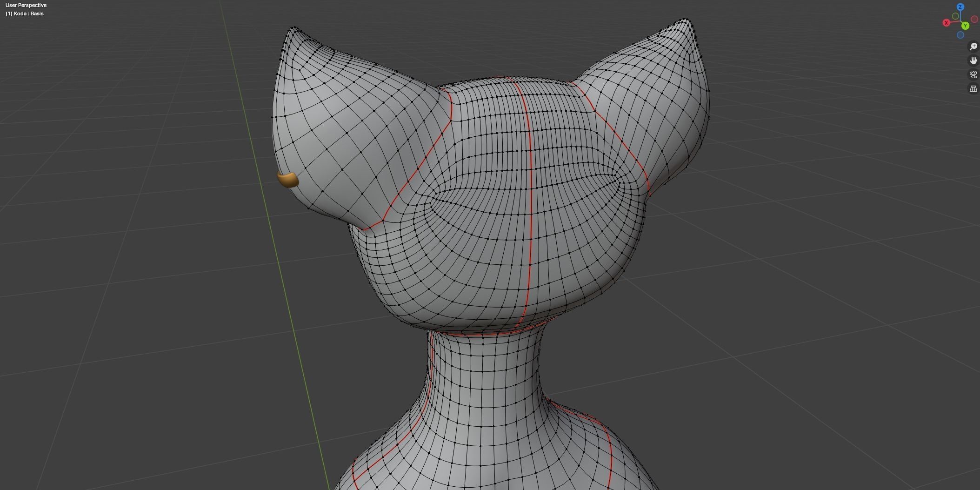Click the green Y axis gizmo handle
Image resolution: width=980 pixels, height=490 pixels.
(x=966, y=26)
